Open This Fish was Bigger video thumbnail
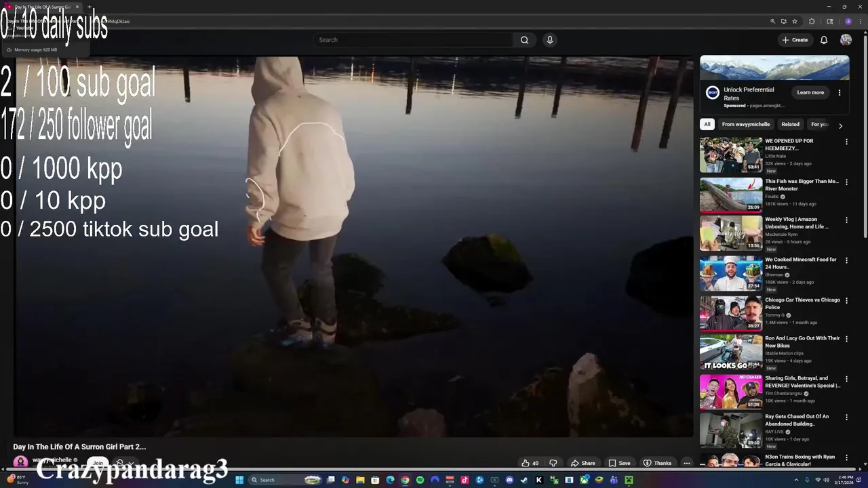Screen dimensions: 868x488 coord(731,195)
